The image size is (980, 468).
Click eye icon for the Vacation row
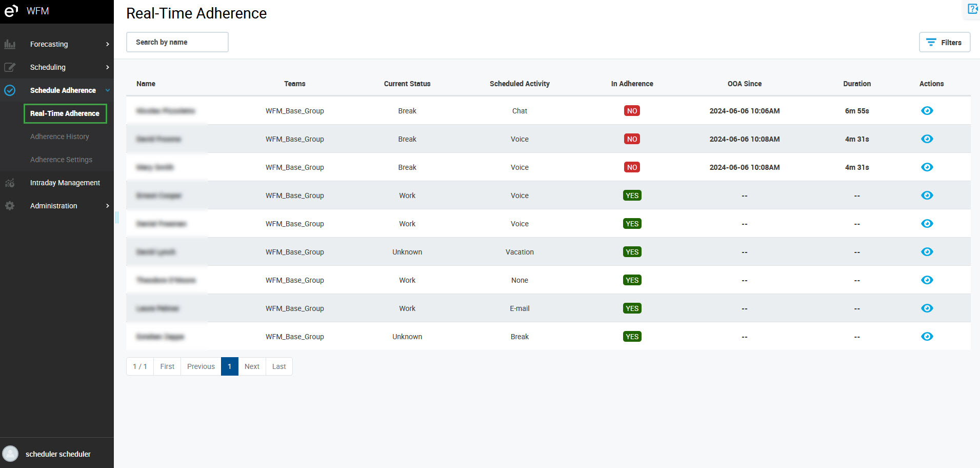click(927, 252)
